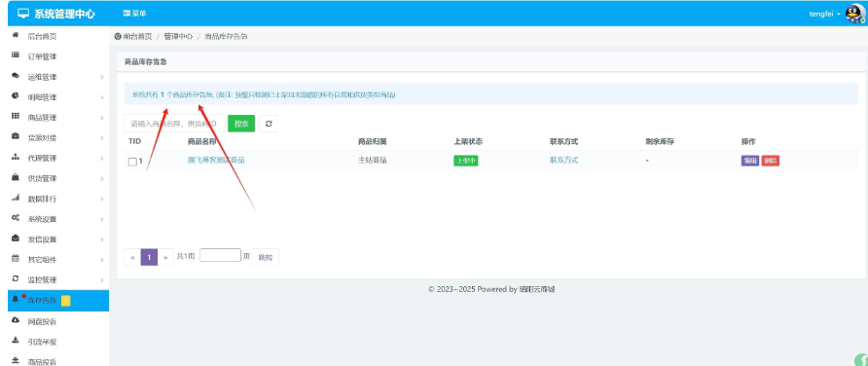This screenshot has width=868, height=366.
Task: Click the list icon for 订单管理
Action: click(x=16, y=55)
